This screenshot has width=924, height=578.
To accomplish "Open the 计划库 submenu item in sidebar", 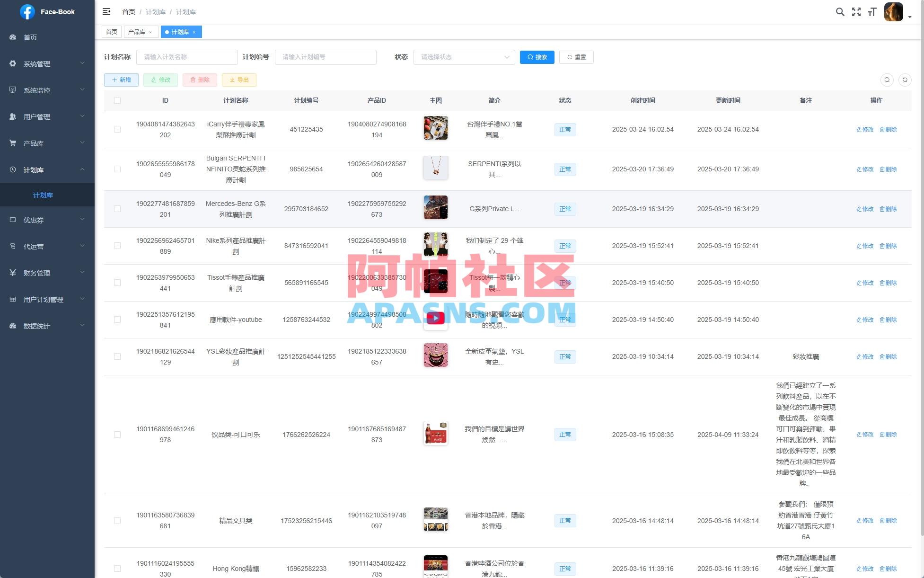I will click(x=47, y=195).
